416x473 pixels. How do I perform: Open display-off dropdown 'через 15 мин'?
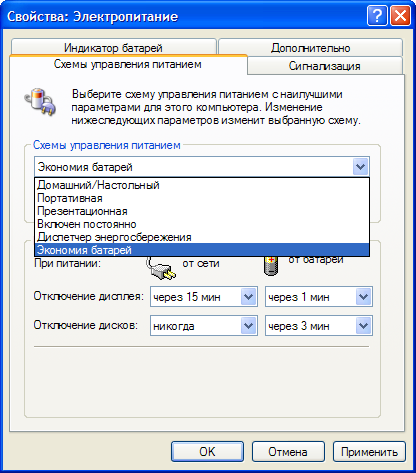(x=204, y=297)
